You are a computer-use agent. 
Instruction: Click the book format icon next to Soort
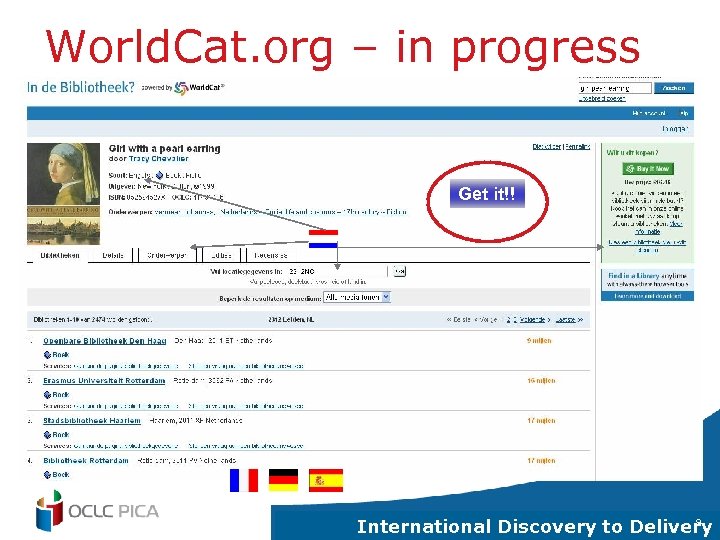pyautogui.click(x=159, y=175)
